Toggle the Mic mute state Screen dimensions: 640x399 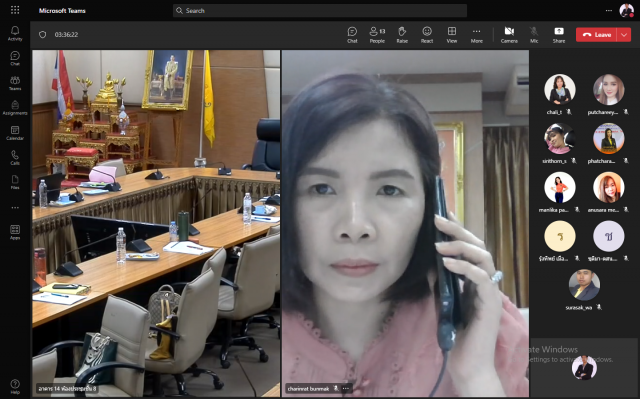(x=534, y=35)
